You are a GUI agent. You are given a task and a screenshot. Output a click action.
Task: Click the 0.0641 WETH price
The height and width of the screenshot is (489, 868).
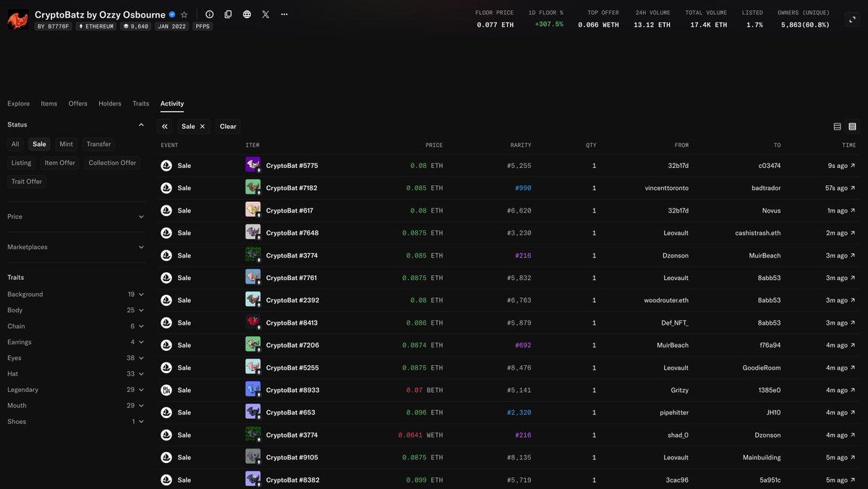(420, 435)
